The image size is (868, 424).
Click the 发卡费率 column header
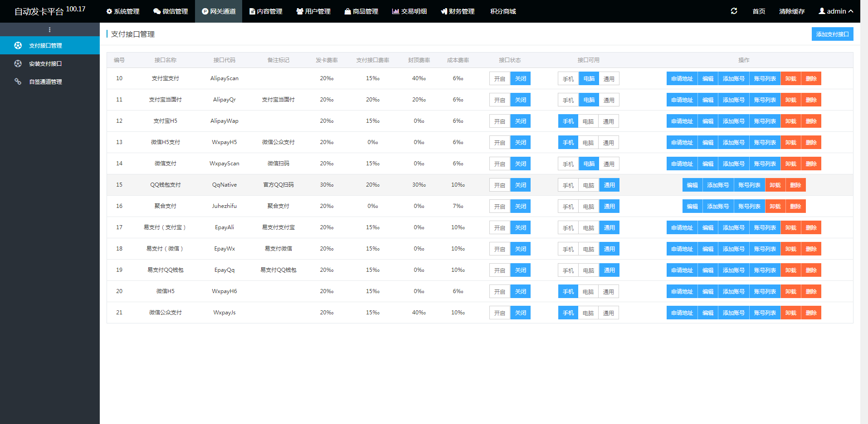pyautogui.click(x=327, y=60)
